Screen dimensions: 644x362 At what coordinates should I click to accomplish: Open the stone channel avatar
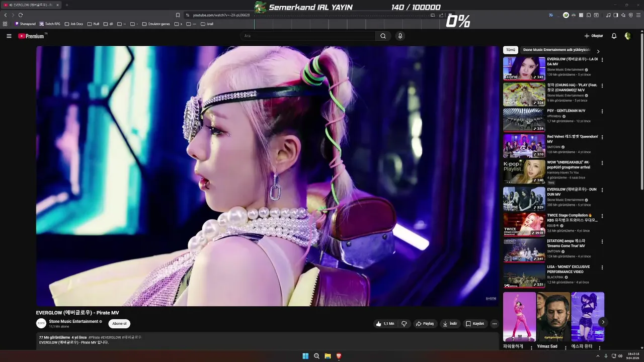[x=41, y=324]
